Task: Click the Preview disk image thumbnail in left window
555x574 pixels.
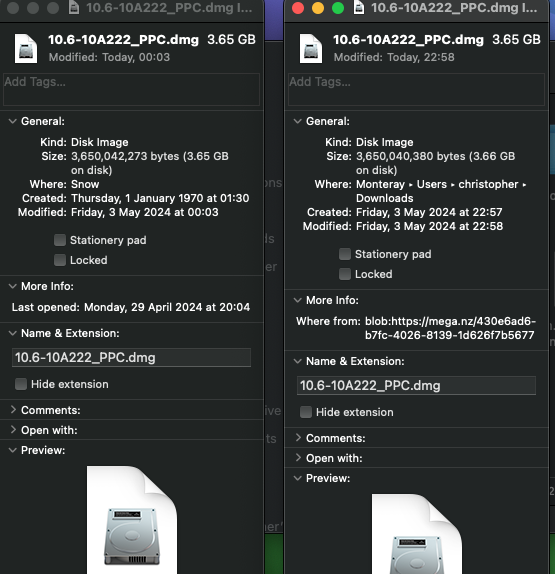Action: click(132, 519)
